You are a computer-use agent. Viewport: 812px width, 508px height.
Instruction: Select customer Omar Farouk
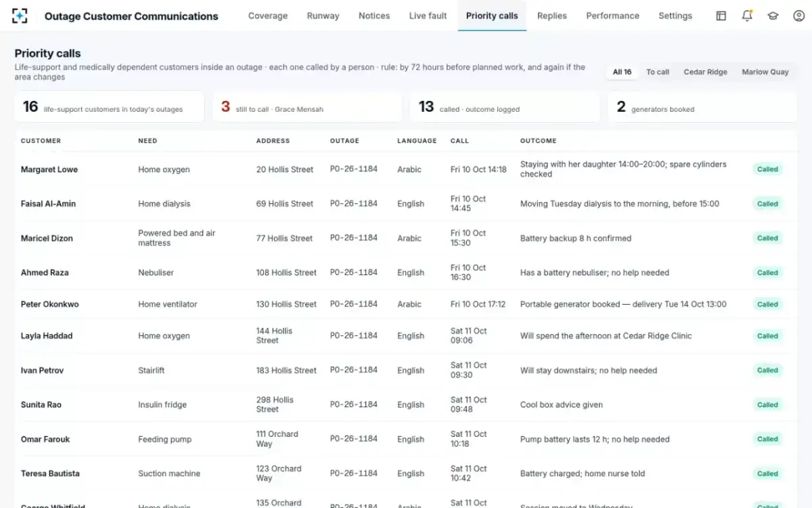tap(45, 440)
